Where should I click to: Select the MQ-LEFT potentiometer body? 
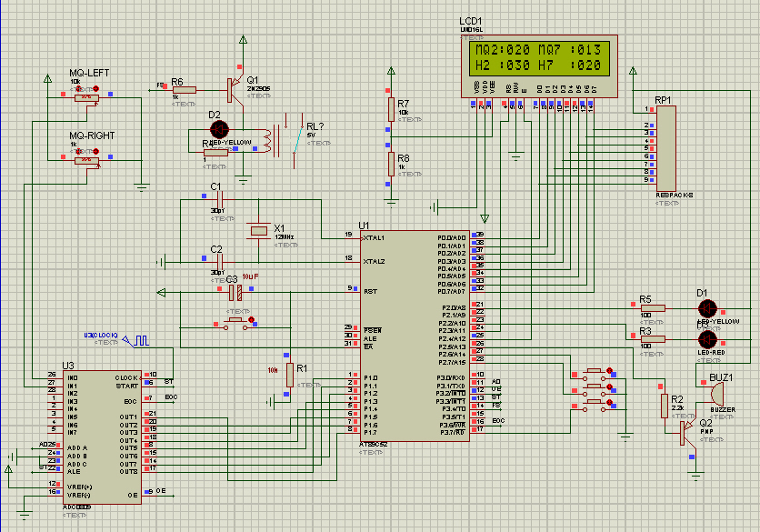tap(86, 98)
